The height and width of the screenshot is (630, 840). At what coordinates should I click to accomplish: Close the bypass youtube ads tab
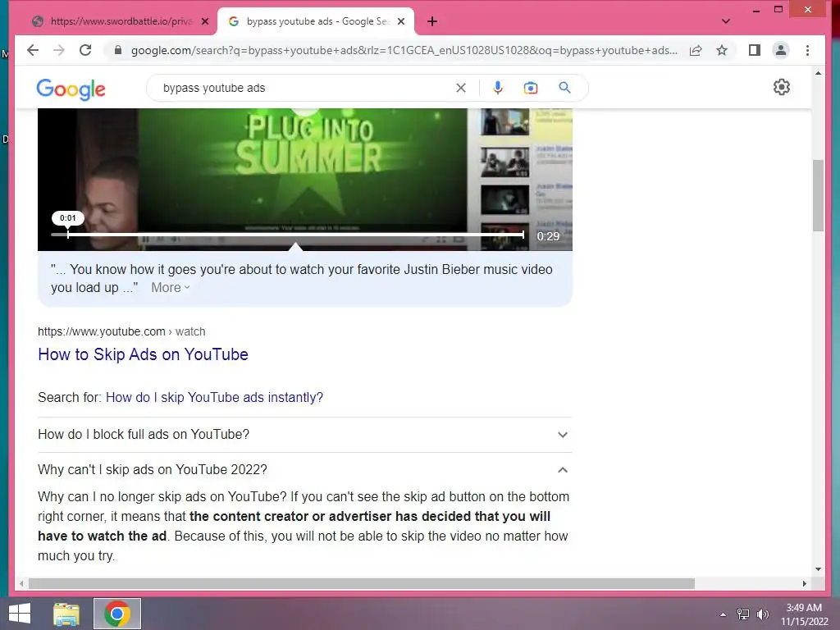400,21
